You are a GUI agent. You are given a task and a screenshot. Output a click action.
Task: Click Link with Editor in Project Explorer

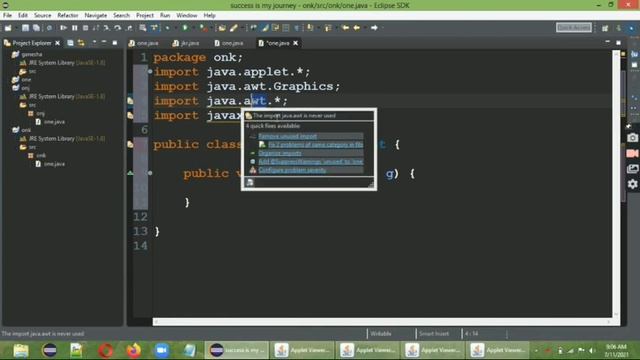click(x=81, y=43)
